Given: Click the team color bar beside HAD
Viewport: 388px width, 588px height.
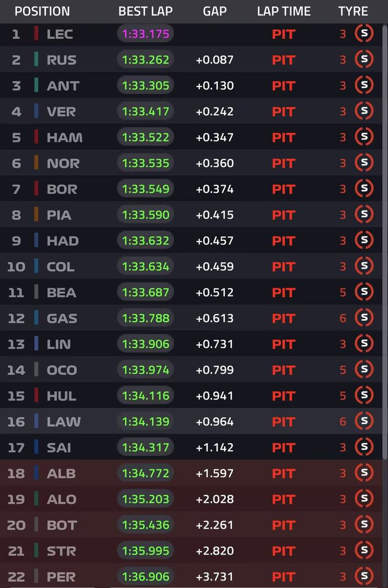Looking at the screenshot, I should [36, 241].
